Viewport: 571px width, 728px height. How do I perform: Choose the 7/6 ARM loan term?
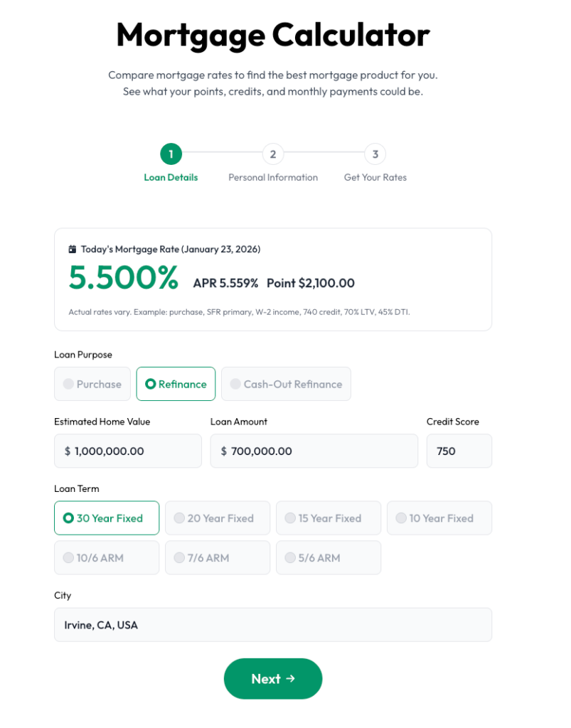click(217, 557)
